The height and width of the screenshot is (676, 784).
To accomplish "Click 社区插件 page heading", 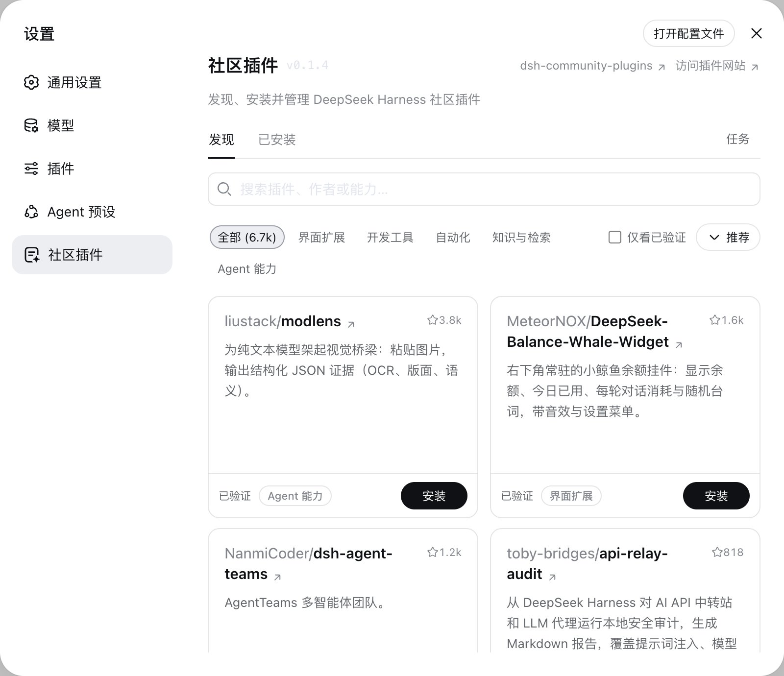I will coord(243,65).
